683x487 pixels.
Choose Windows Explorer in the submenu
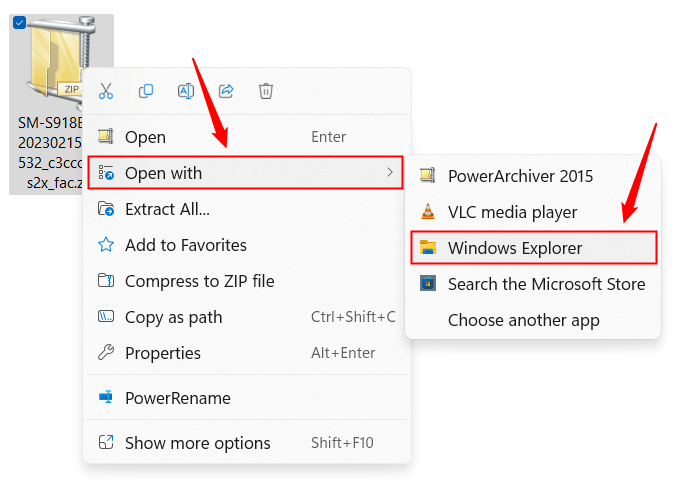pos(514,248)
